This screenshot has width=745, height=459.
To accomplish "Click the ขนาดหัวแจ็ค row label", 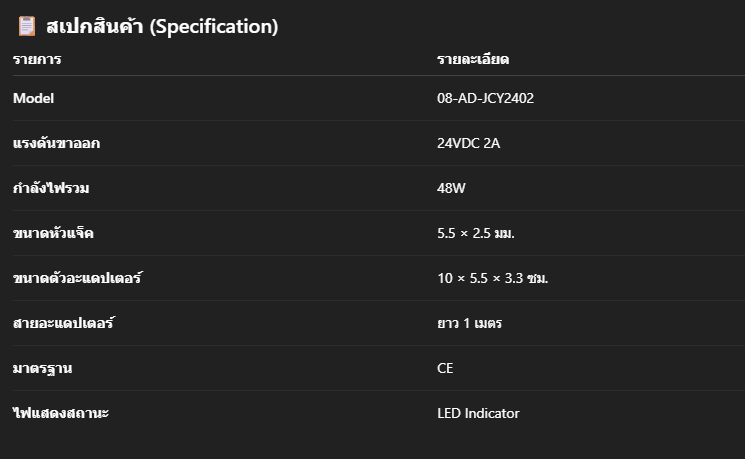I will (x=53, y=233).
